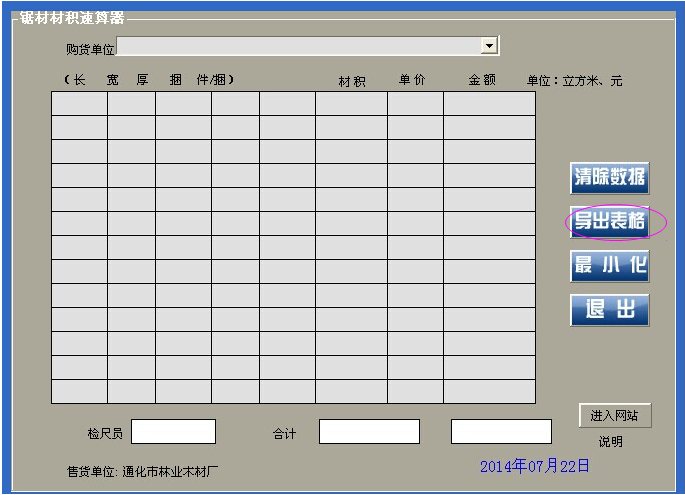Click the 金额 column header

482,80
